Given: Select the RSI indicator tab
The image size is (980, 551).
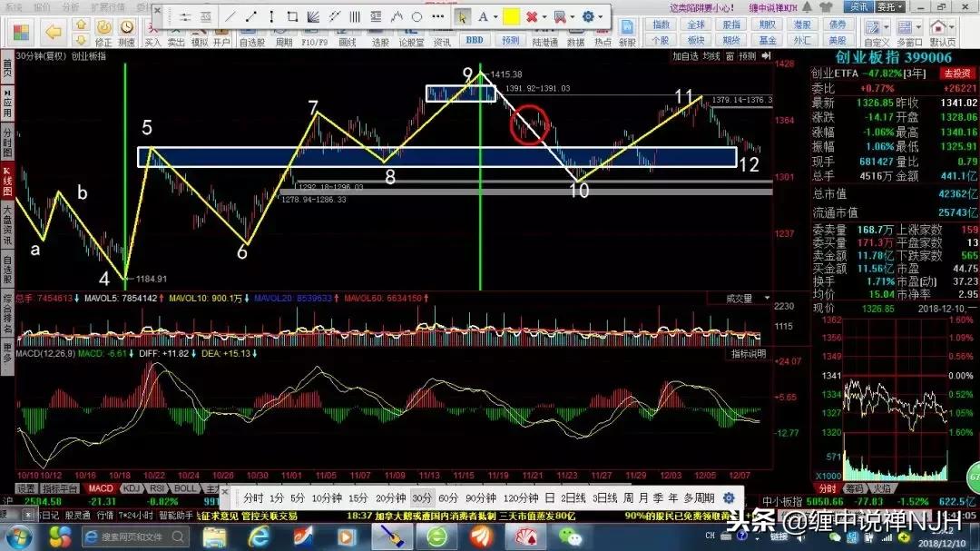Looking at the screenshot, I should (157, 488).
